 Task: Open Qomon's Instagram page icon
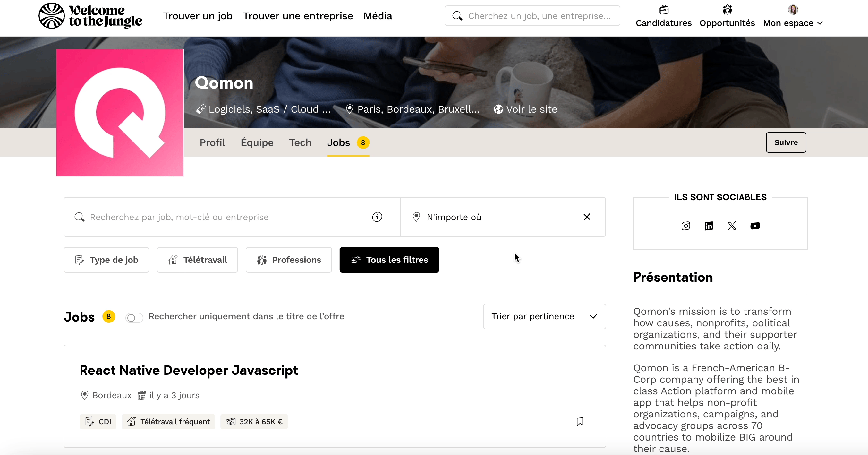(686, 226)
